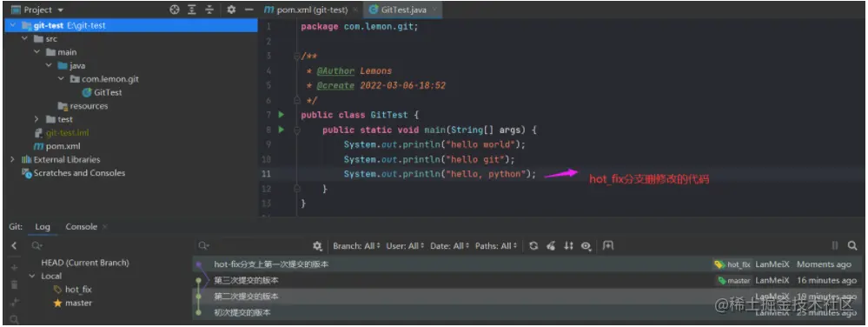Click the Collapse All icon in Project toolbar
Screen dimensions: 868x327
coord(209,10)
